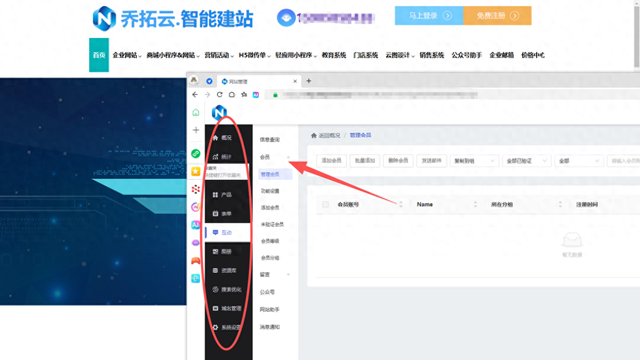This screenshot has width=640, height=360.
Task: Click the purple oval icon in the browser sidebar
Action: [196, 243]
